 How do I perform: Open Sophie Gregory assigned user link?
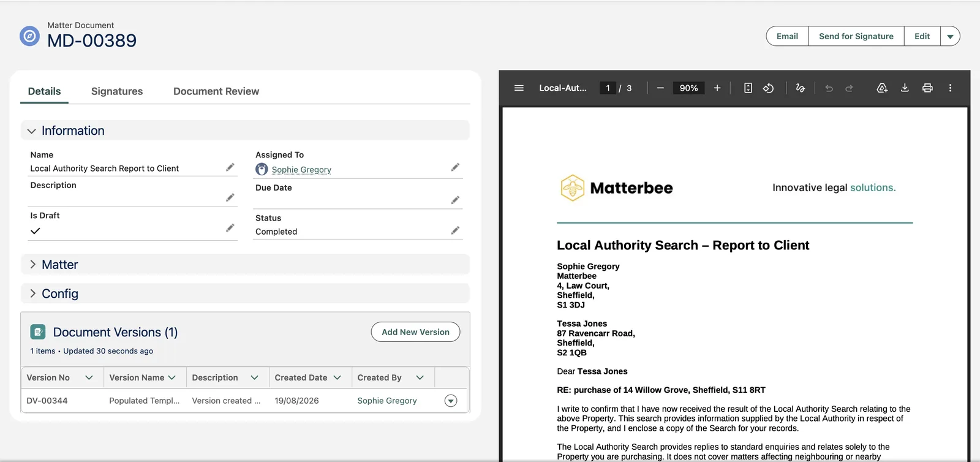(x=301, y=170)
